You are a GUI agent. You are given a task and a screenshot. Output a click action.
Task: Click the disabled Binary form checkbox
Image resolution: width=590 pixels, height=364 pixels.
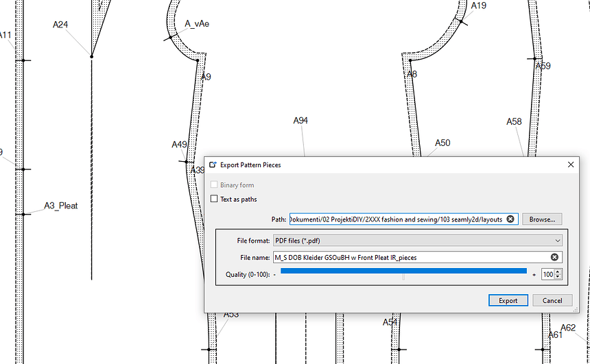click(214, 184)
